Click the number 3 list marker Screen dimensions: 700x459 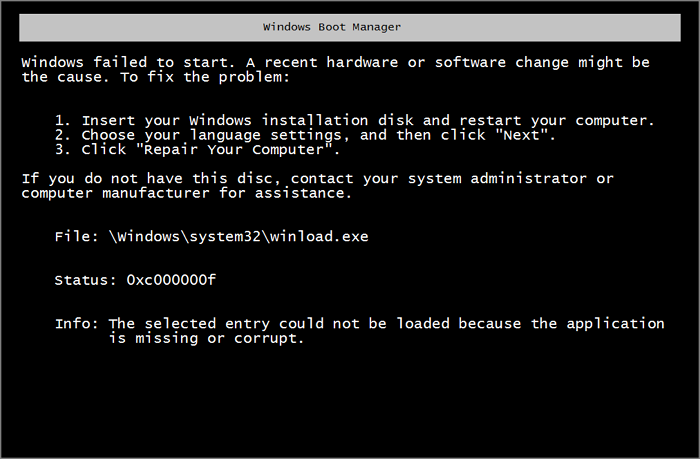(62, 149)
